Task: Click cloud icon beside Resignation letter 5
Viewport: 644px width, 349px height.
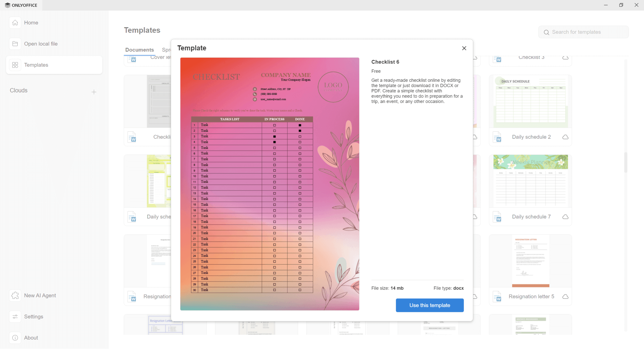Action: 565,297
